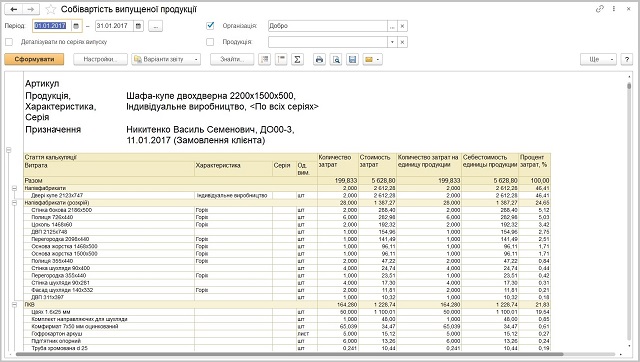Viewport: 640px width, 362px height.
Task: Print the report with the printer icon
Action: click(x=319, y=59)
